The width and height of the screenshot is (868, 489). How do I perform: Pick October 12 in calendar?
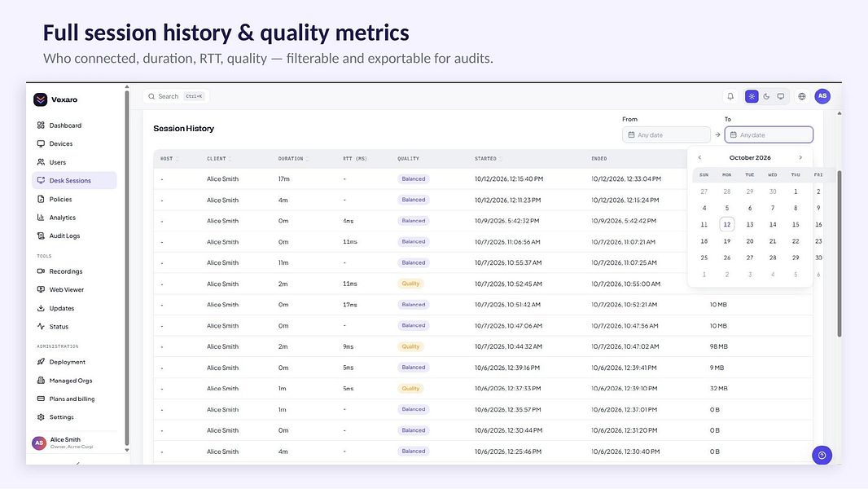(x=727, y=224)
